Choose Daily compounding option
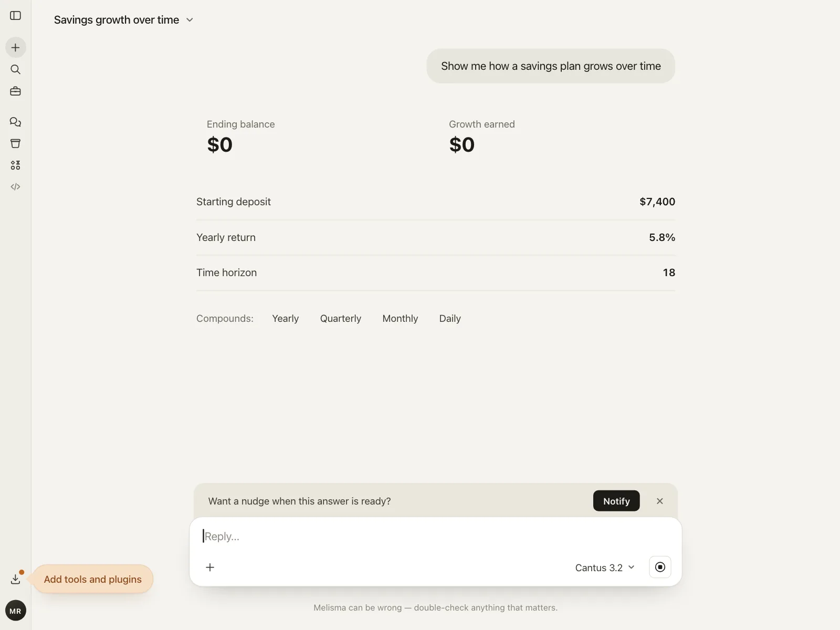 point(450,319)
